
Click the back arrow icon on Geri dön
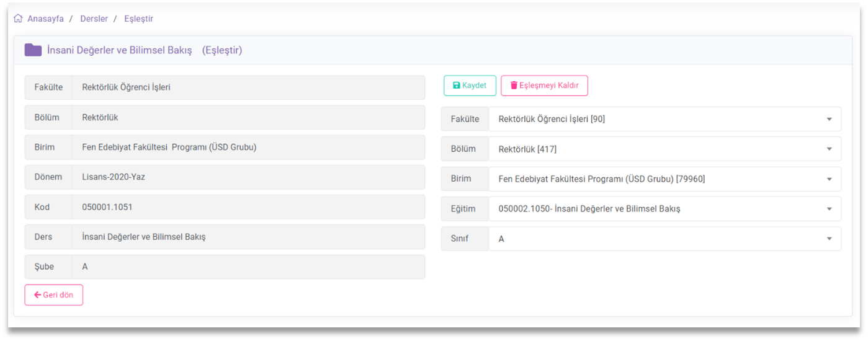point(37,295)
